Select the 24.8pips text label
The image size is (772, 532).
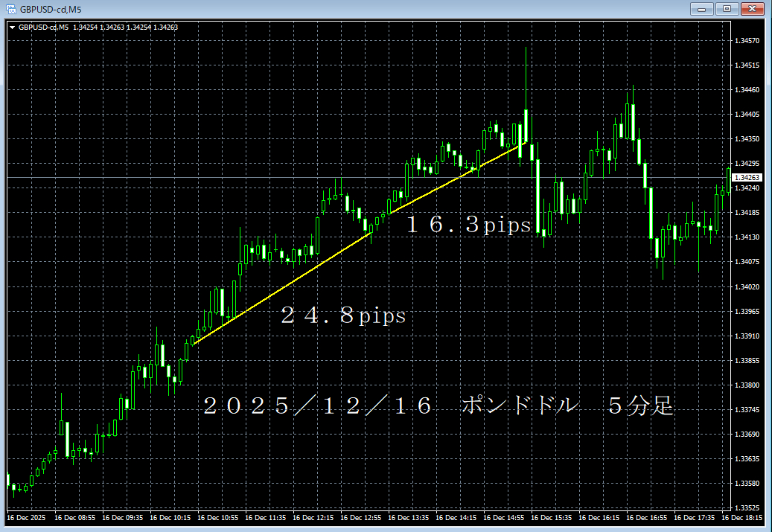pyautogui.click(x=342, y=316)
